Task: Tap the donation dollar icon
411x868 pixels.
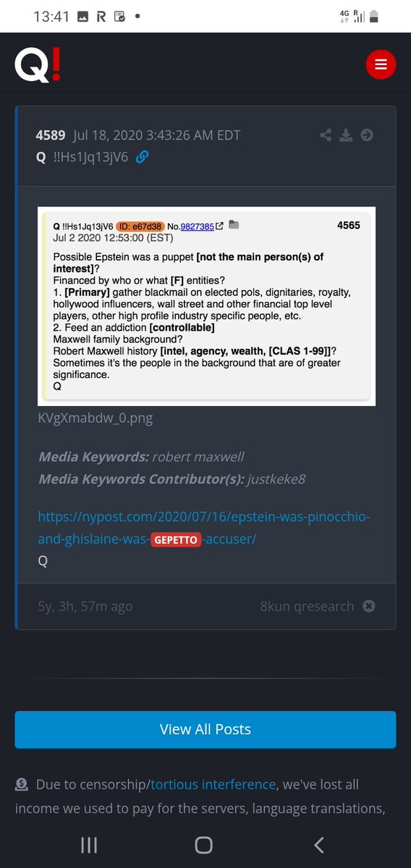Action: [x=22, y=784]
